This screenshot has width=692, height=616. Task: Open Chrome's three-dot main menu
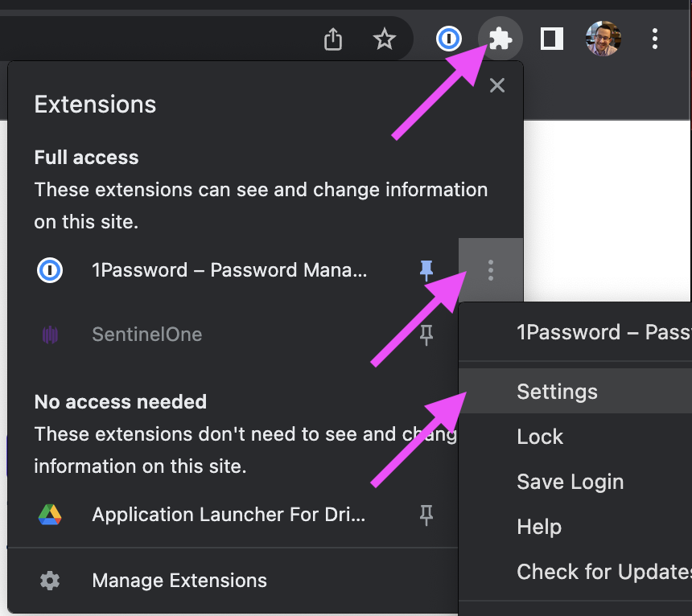click(x=655, y=39)
